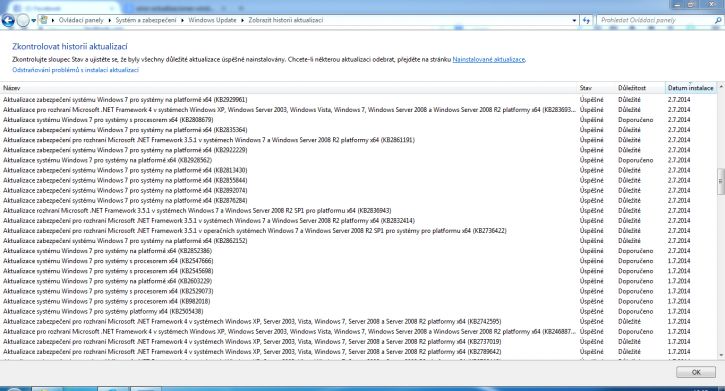Click the magnifier icon in search box

click(718, 20)
